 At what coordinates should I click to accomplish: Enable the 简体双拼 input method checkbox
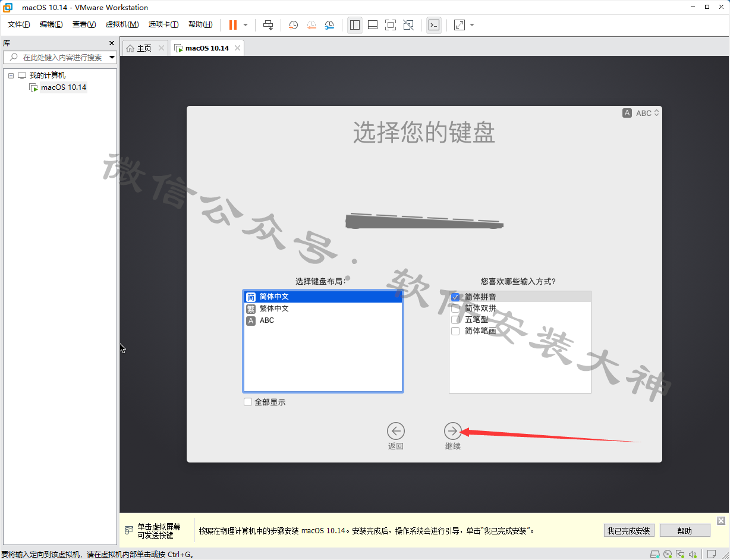[x=455, y=309]
